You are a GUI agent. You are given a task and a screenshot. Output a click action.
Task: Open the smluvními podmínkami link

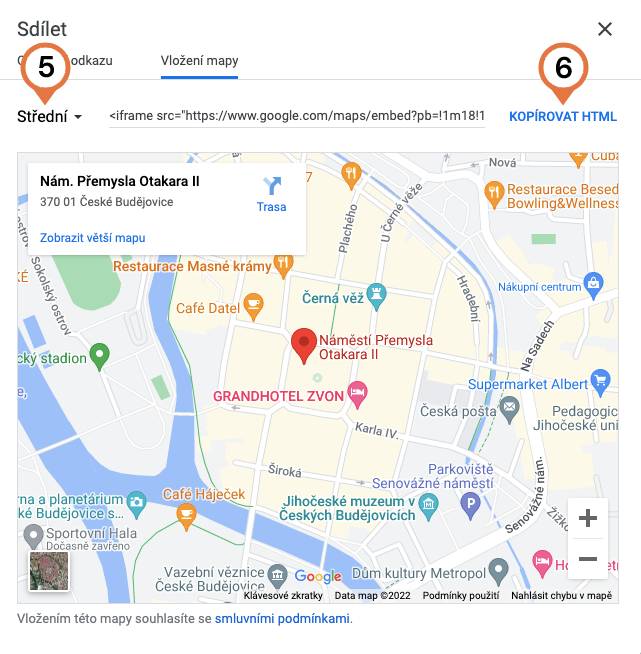[282, 619]
